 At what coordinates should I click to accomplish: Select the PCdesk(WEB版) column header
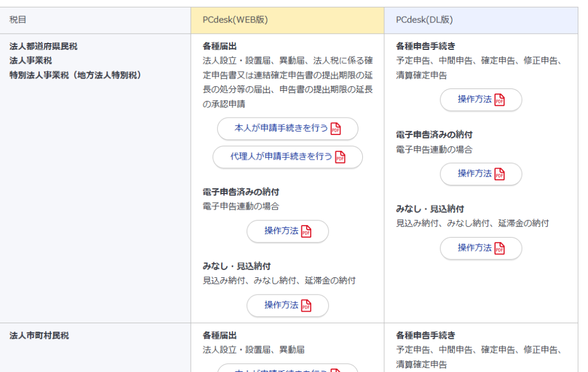coord(235,20)
